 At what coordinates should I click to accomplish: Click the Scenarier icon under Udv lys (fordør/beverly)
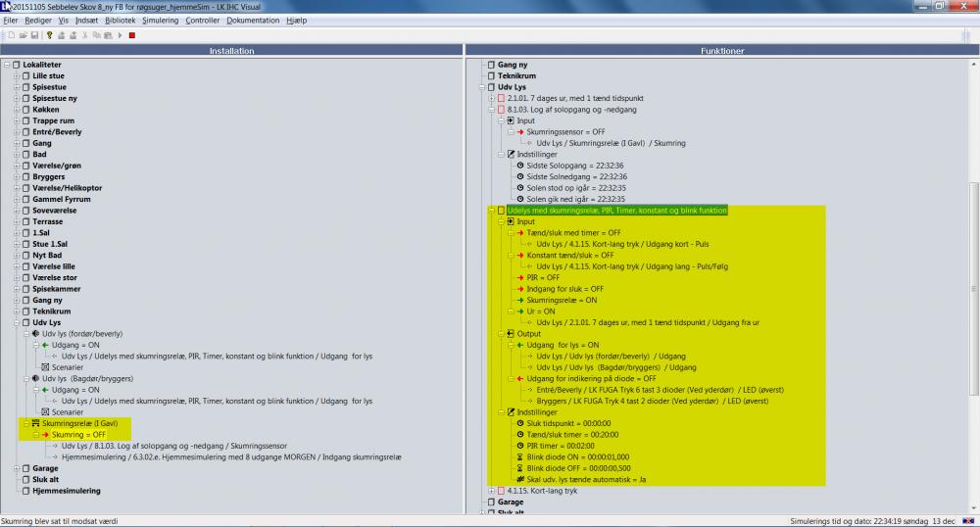click(45, 368)
